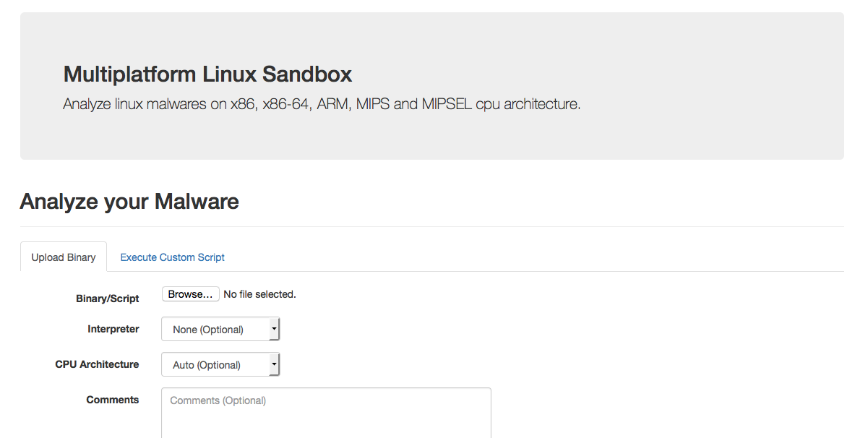868x438 pixels.
Task: Click the CPU Architecture field label
Action: click(97, 364)
